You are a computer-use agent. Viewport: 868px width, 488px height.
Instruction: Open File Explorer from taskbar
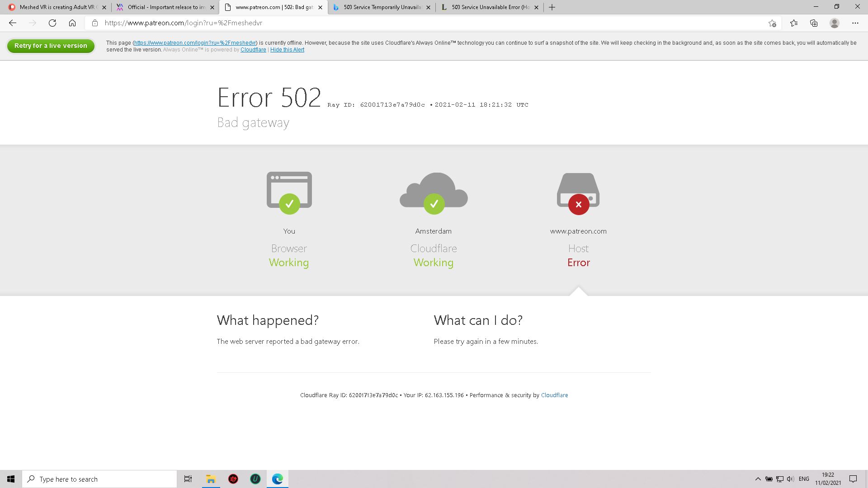coord(211,479)
